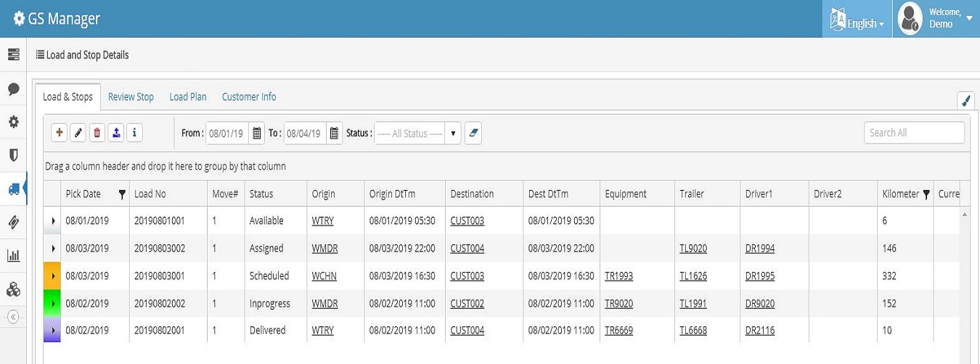Click the kilometer value 332

click(889, 276)
